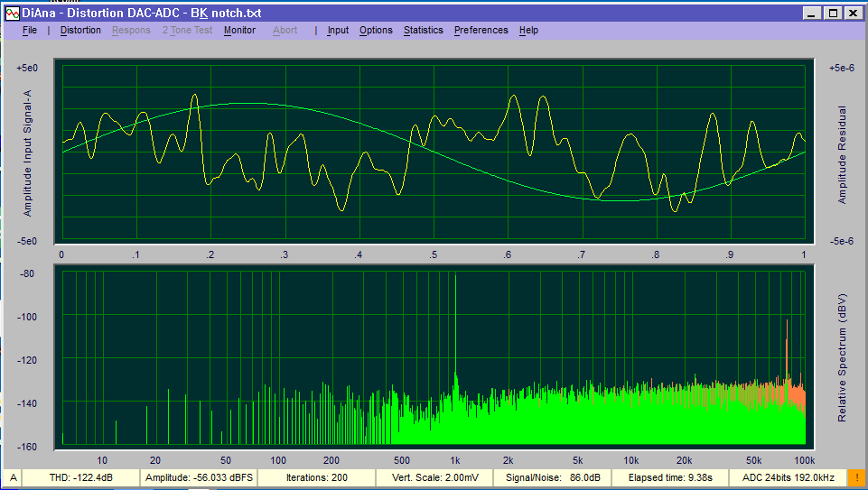Click the 20k frequency axis label
Image resolution: width=868 pixels, height=490 pixels.
tap(685, 460)
